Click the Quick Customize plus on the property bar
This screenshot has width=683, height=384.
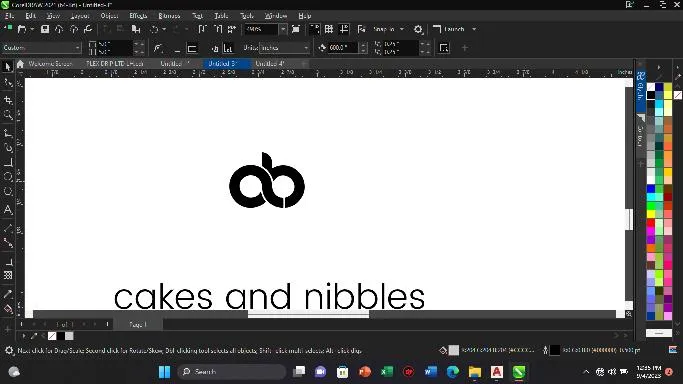coord(465,48)
